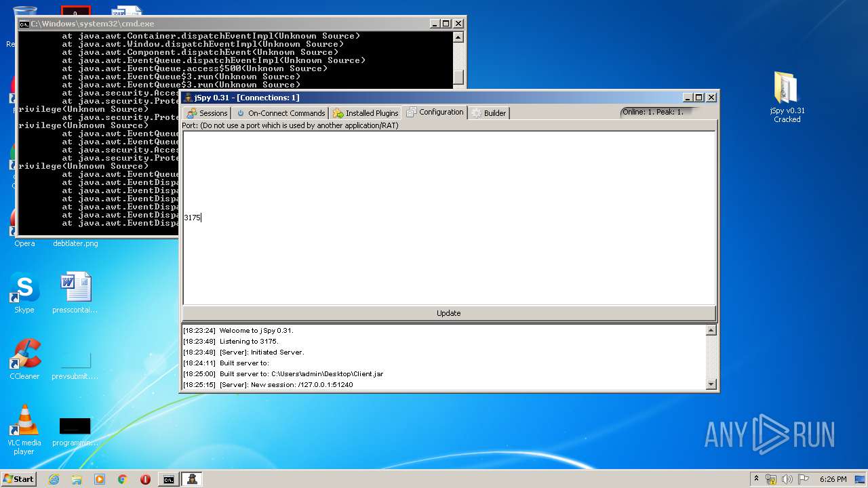
Task: Click the log panel's scroll down arrow
Action: [711, 384]
